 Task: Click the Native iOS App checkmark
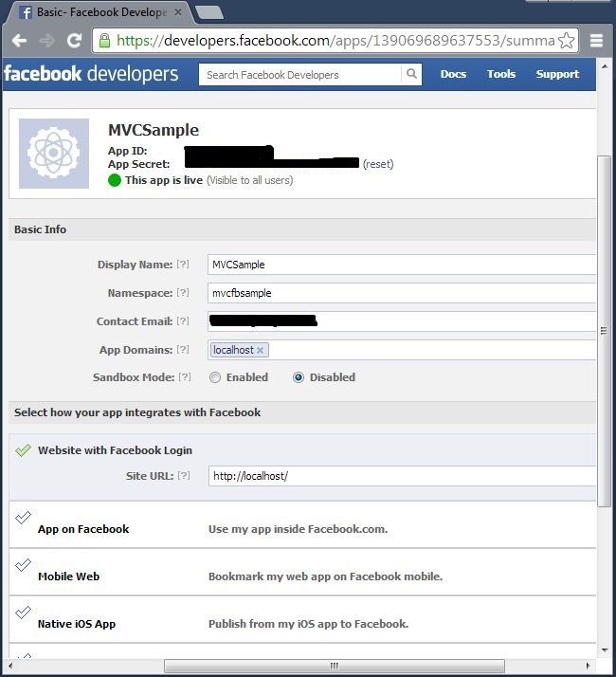coord(23,612)
